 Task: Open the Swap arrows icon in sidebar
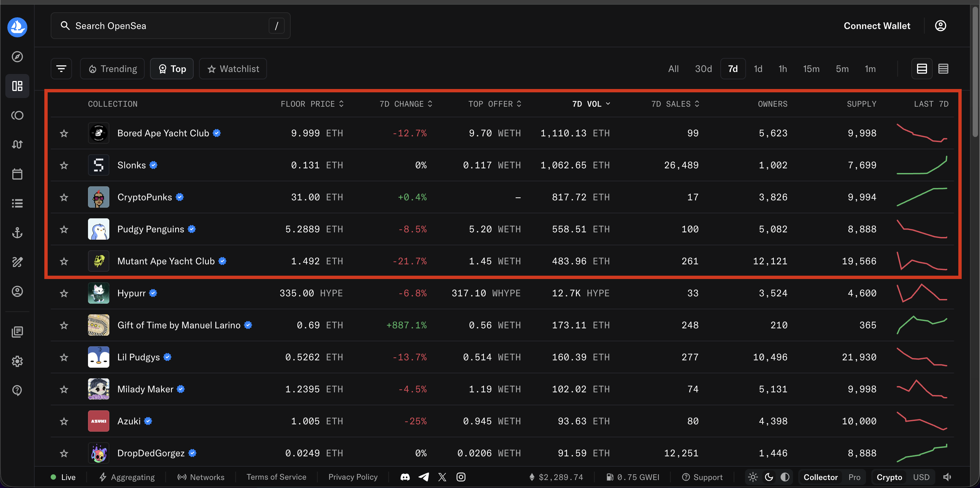tap(17, 145)
